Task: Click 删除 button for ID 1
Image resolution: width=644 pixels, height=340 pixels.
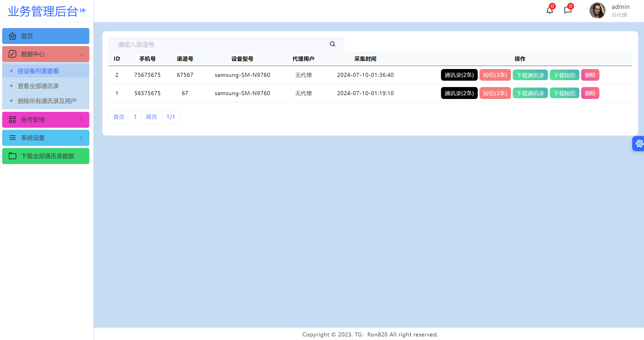Action: [x=590, y=93]
